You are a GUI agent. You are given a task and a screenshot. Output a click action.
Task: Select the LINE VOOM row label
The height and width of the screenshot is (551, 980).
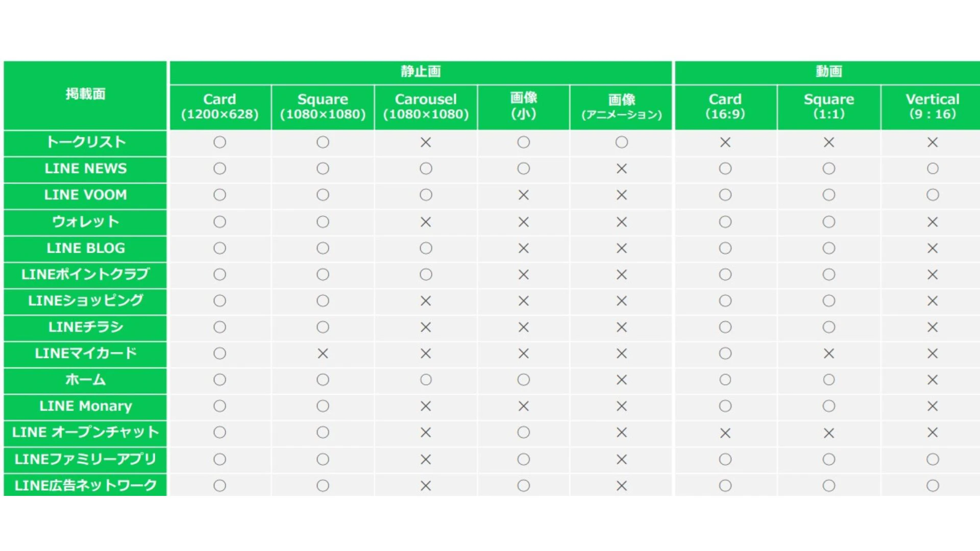point(85,195)
